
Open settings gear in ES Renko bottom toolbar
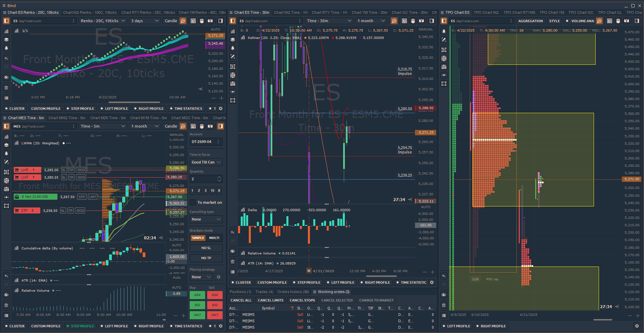221,108
